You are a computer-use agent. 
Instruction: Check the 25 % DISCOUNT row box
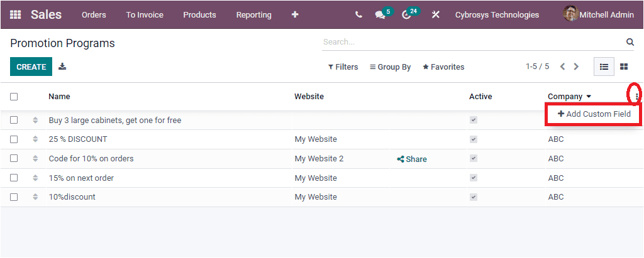14,139
